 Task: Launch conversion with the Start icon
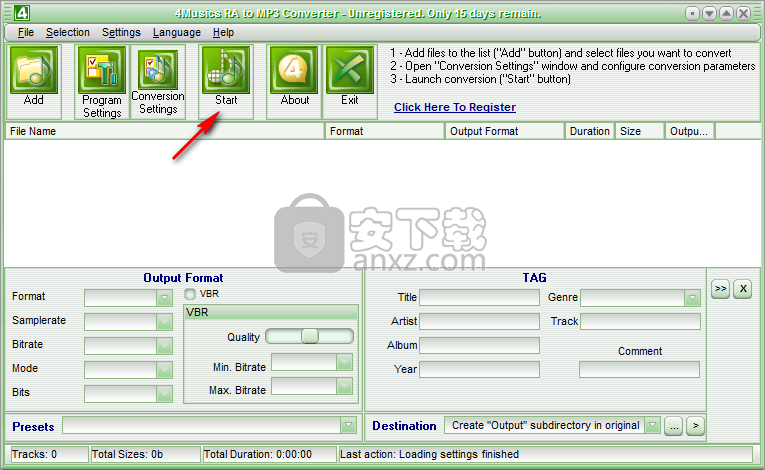click(x=226, y=70)
